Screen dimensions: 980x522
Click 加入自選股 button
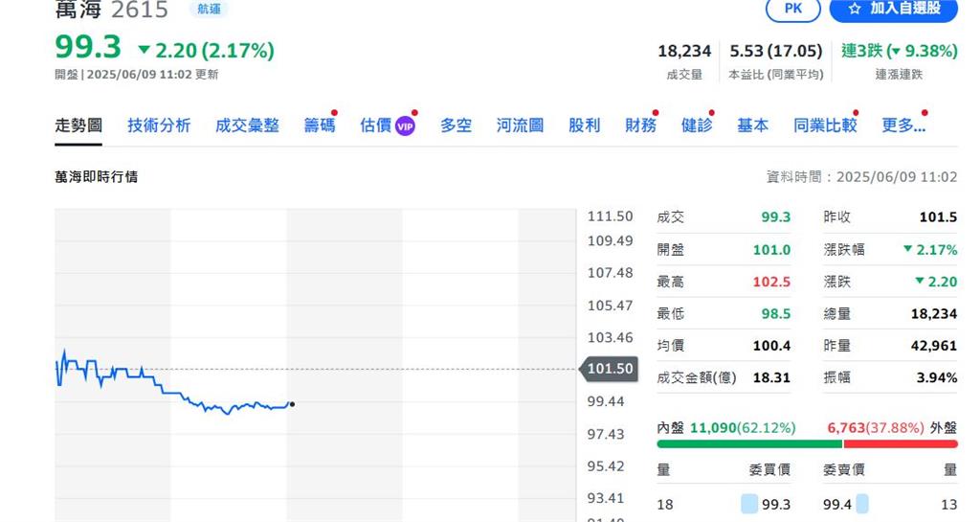coord(893,9)
